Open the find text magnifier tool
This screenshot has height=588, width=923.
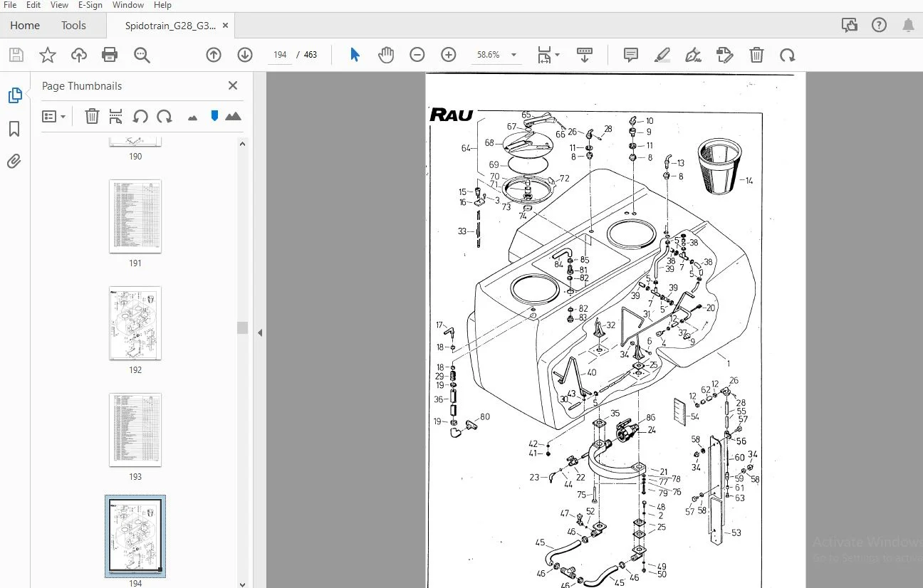click(142, 55)
